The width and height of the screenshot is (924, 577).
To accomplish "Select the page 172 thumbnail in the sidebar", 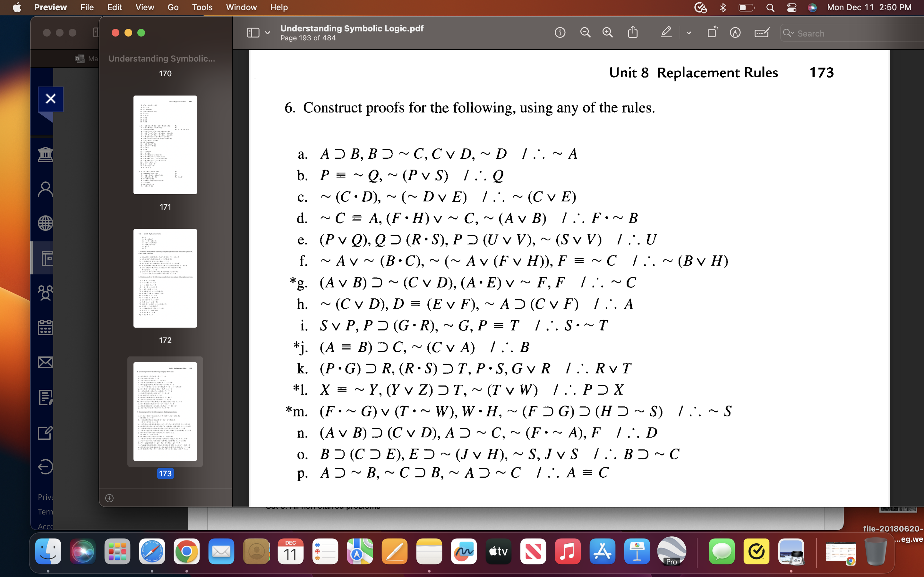I will coord(164,278).
